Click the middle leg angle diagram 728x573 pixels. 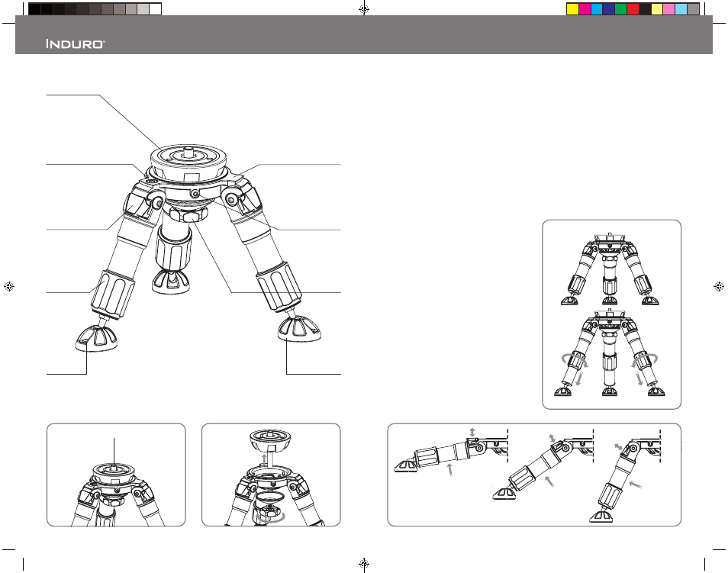[543, 465]
